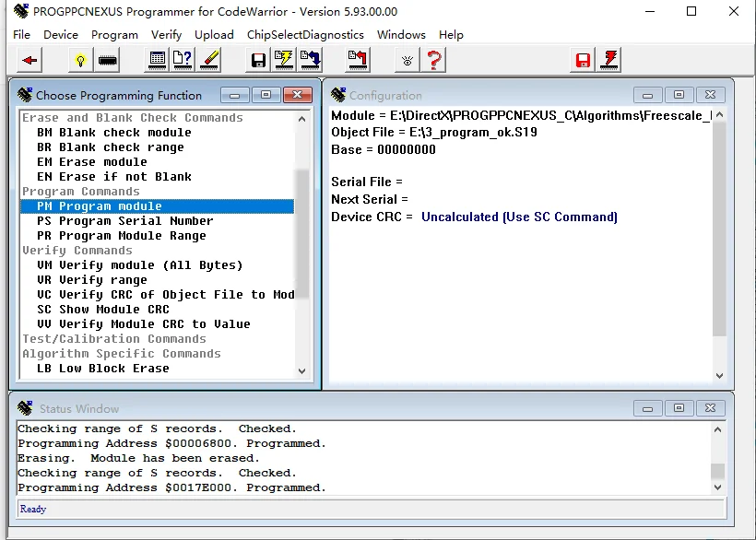Click the eye toolbar icon
Image resolution: width=756 pixels, height=540 pixels.
click(408, 61)
